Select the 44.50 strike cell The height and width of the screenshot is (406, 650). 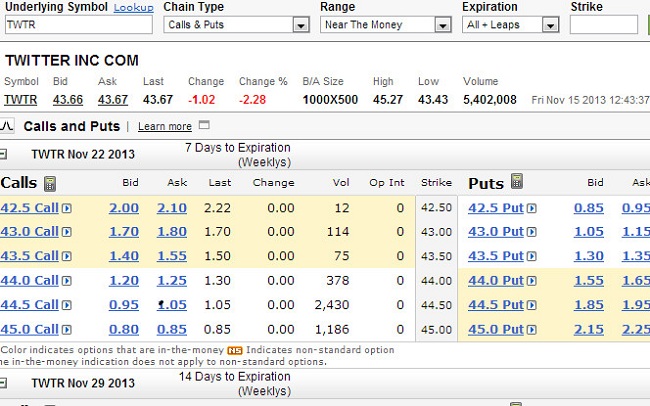point(437,305)
